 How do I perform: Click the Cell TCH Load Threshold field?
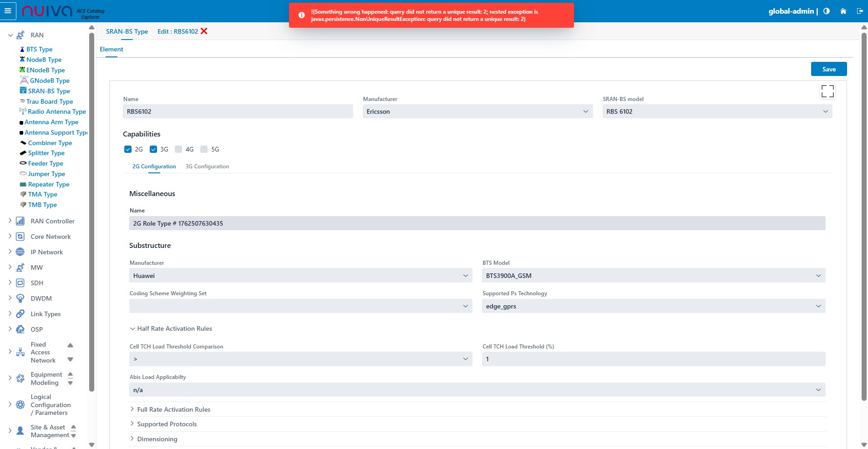[653, 359]
